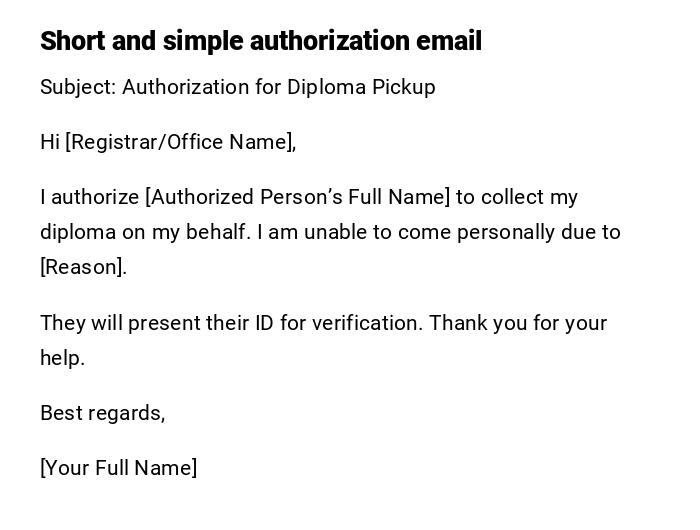Image resolution: width=700 pixels, height=530 pixels.
Task: Click the greeting word "Hi"
Action: pos(50,142)
